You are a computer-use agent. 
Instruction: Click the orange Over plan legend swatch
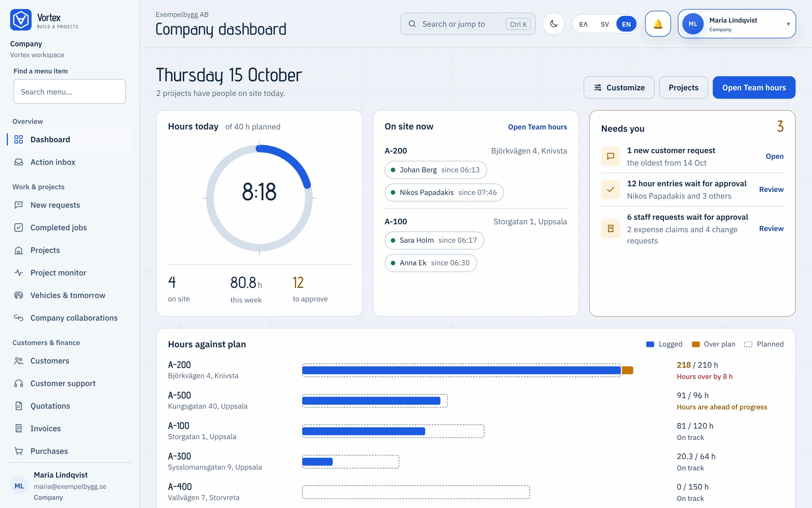click(695, 344)
